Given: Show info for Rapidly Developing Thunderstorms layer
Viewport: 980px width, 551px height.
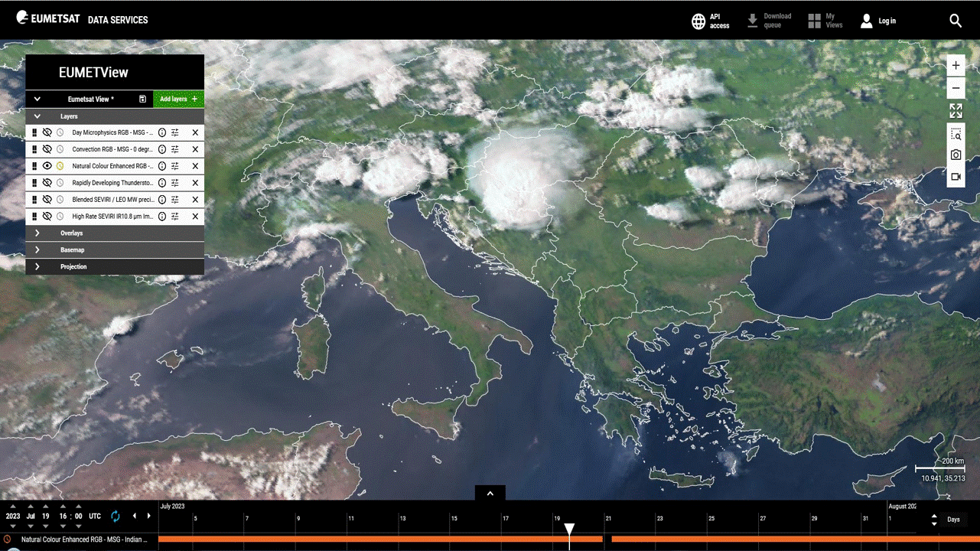Looking at the screenshot, I should 162,183.
